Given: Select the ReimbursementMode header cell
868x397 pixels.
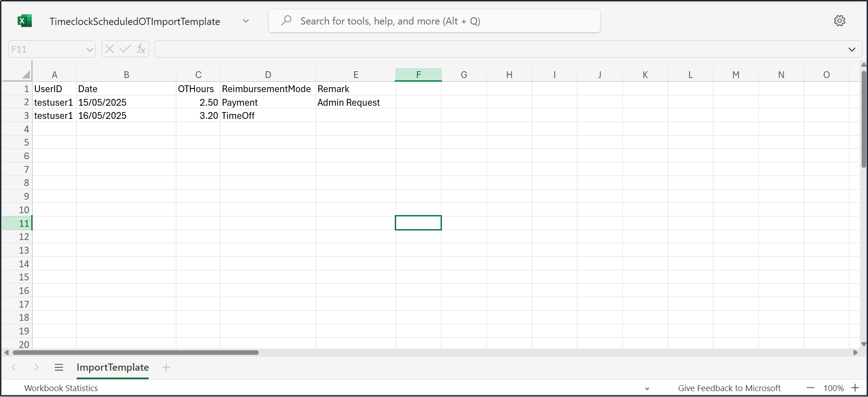Looking at the screenshot, I should point(268,89).
